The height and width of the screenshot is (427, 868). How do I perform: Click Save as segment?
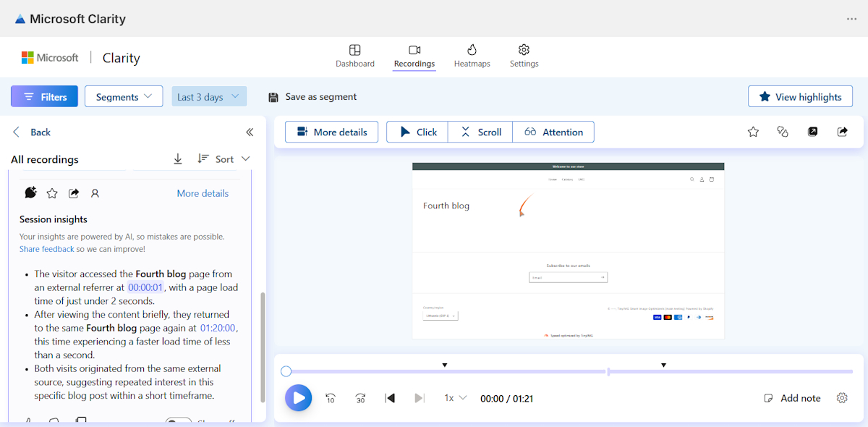(312, 96)
